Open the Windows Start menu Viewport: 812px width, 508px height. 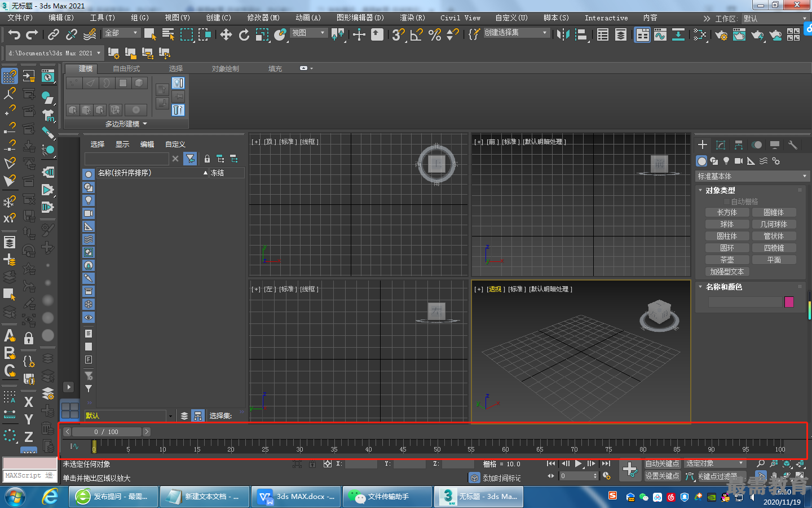click(x=15, y=497)
